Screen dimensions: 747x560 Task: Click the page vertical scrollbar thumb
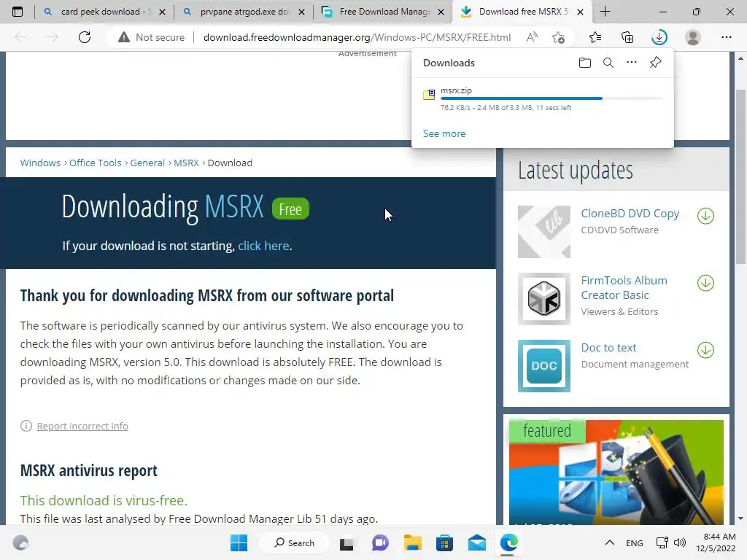click(740, 176)
